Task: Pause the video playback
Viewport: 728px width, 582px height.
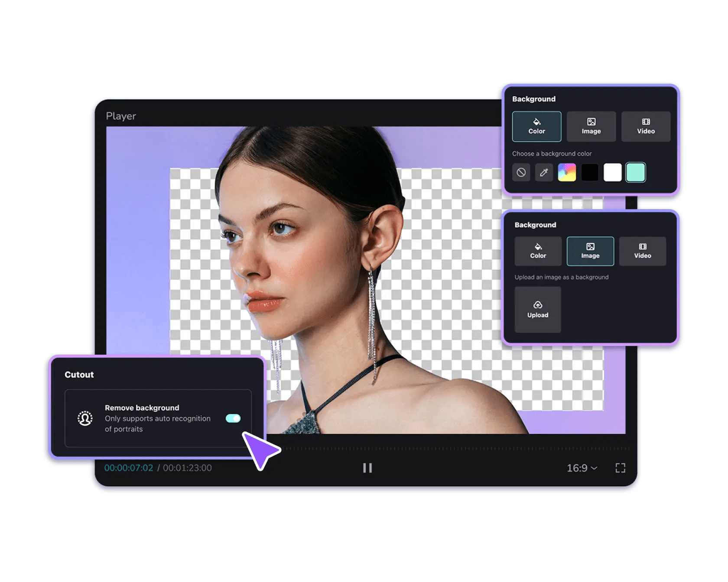Action: pos(367,468)
